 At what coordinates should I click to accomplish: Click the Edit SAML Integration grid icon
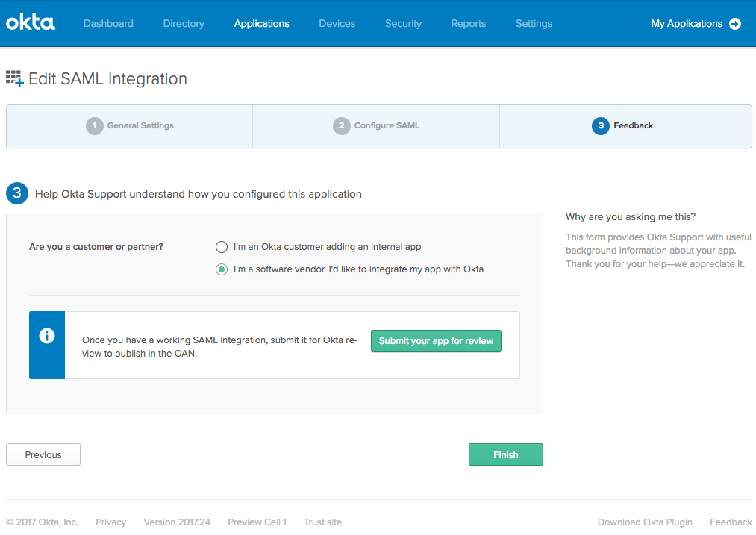[x=15, y=79]
